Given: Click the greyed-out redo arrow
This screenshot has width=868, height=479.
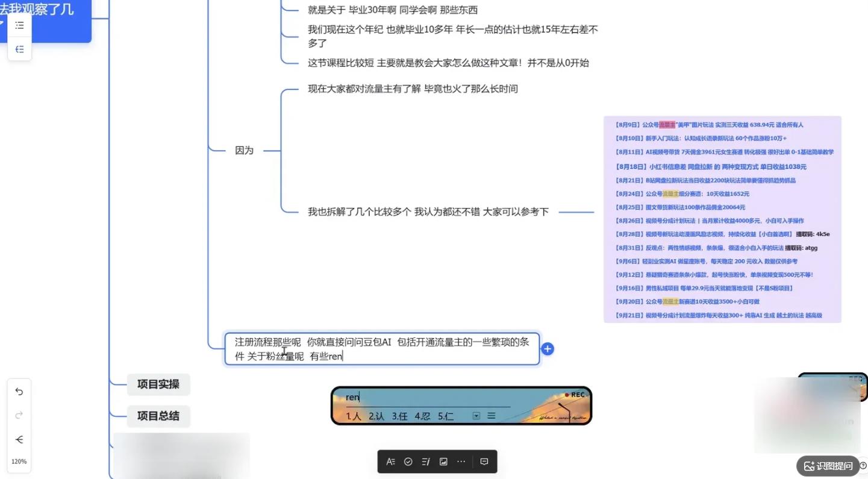Looking at the screenshot, I should pos(19,415).
